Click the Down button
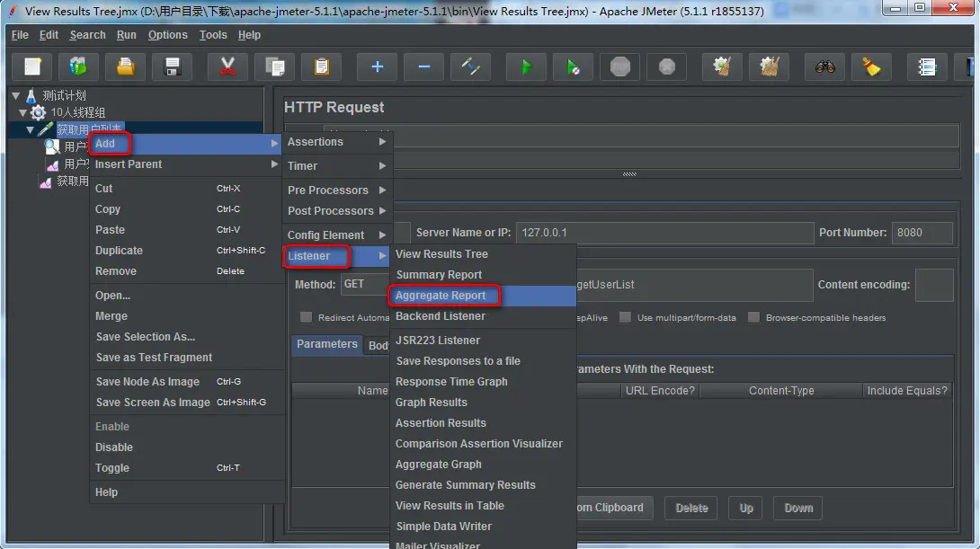Viewport: 980px width, 549px height. (798, 509)
